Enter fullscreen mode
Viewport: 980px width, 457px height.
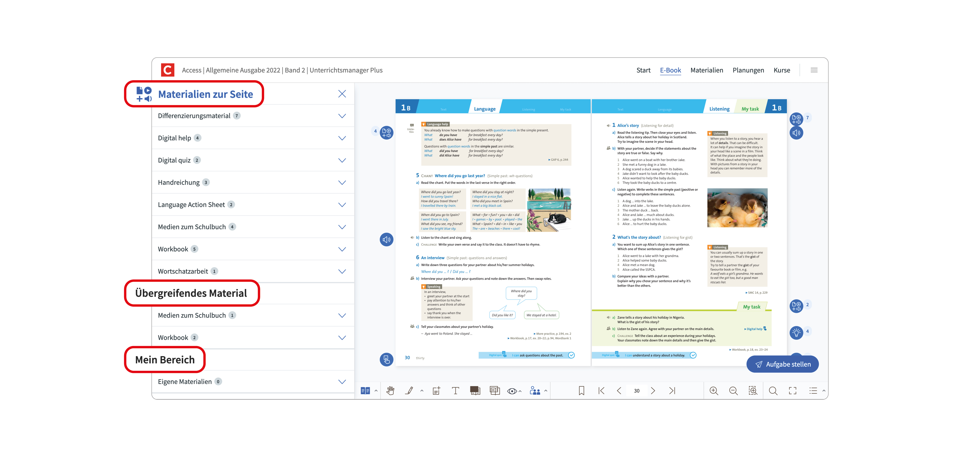pyautogui.click(x=792, y=390)
